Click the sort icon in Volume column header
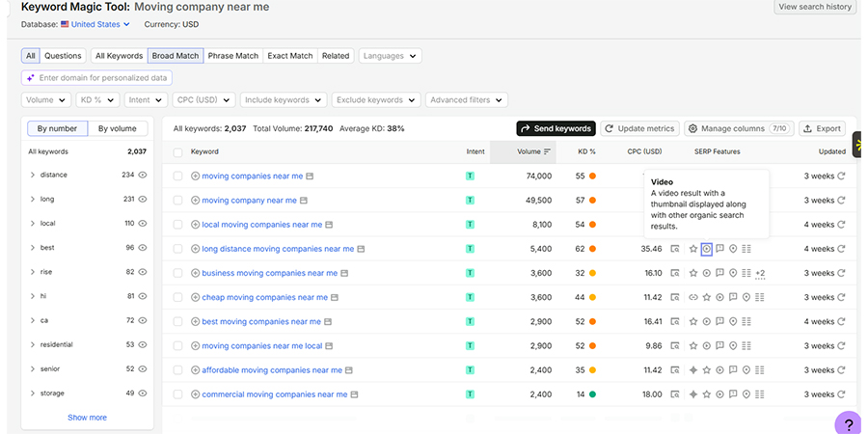 click(x=547, y=151)
